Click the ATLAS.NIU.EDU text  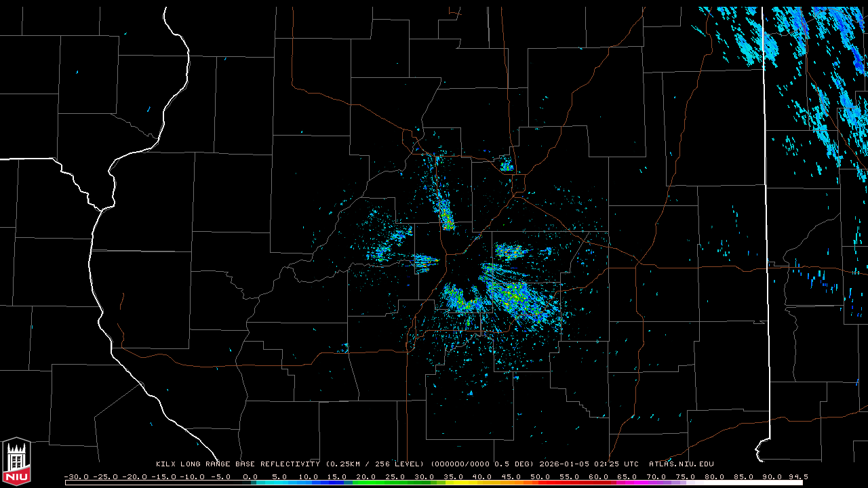pyautogui.click(x=681, y=464)
